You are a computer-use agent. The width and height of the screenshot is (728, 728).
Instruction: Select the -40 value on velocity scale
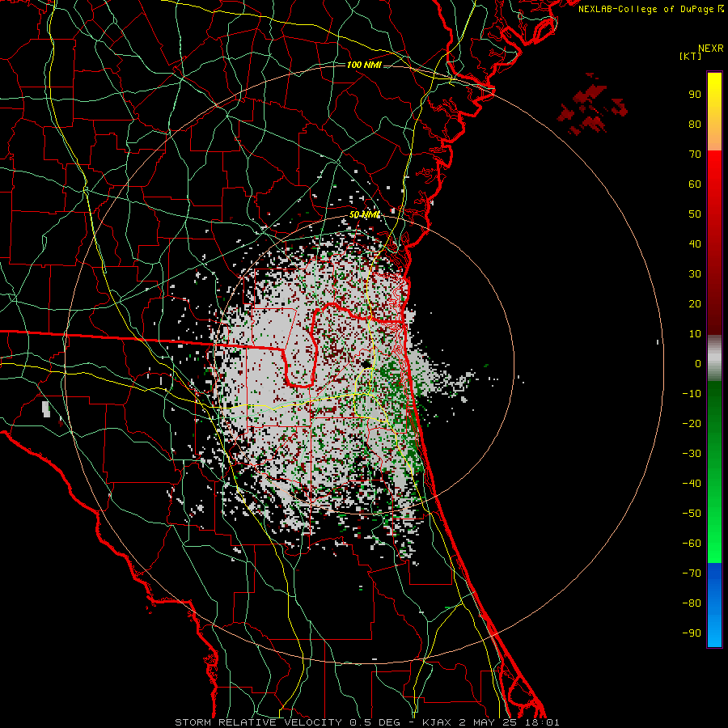(692, 484)
